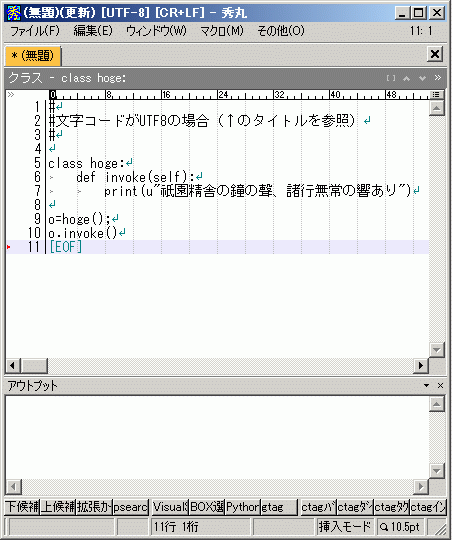Viewport: 452px width, 540px height.
Task: Click the 10.5pt zoom status indicator
Action: point(400,527)
